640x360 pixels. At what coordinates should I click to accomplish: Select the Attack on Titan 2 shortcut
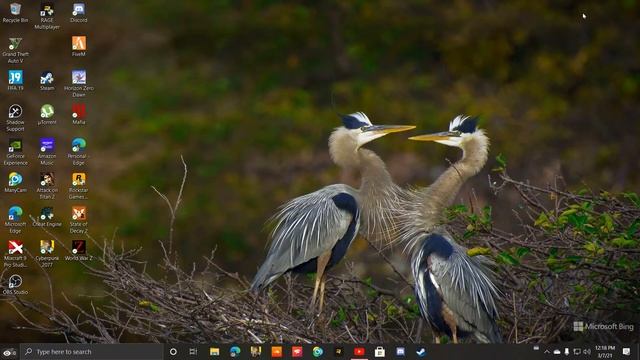tap(47, 186)
